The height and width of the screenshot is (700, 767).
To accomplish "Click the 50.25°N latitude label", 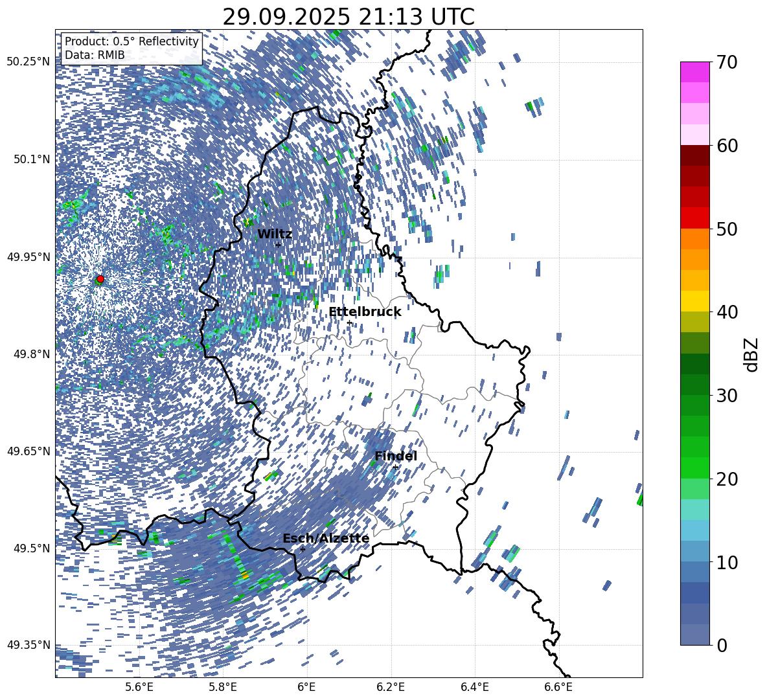I will pos(29,62).
